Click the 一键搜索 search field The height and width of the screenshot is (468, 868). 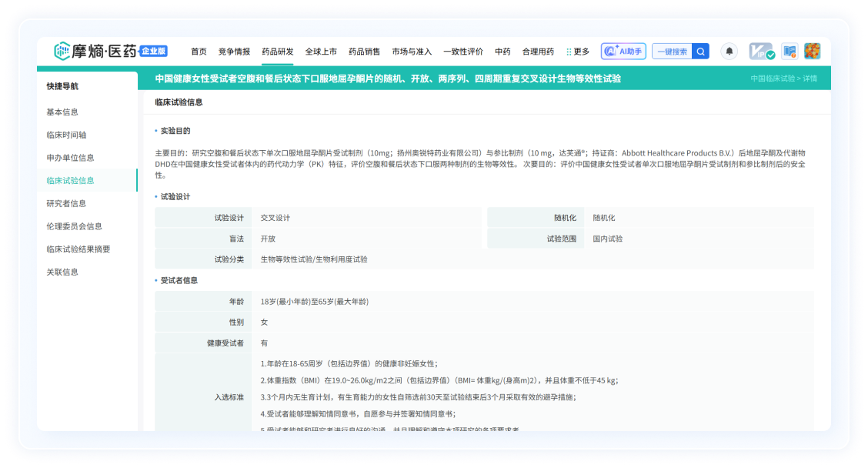[x=672, y=52]
